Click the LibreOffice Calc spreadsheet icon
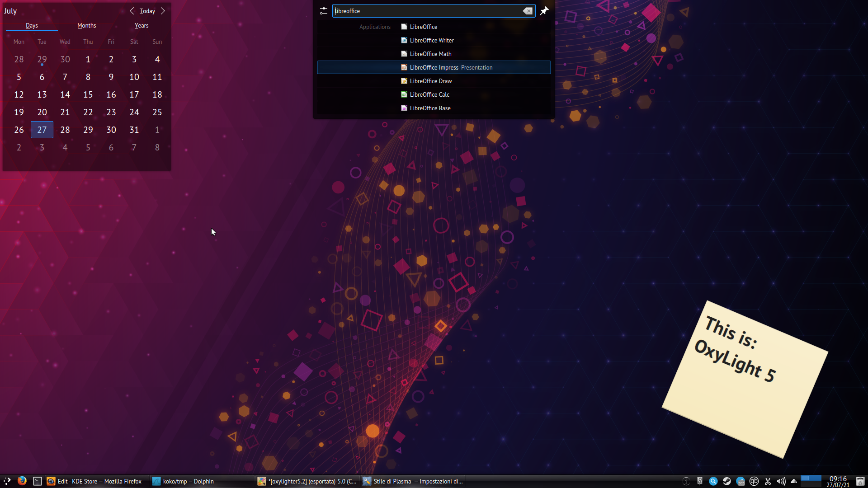Viewport: 868px width, 488px height. [404, 94]
